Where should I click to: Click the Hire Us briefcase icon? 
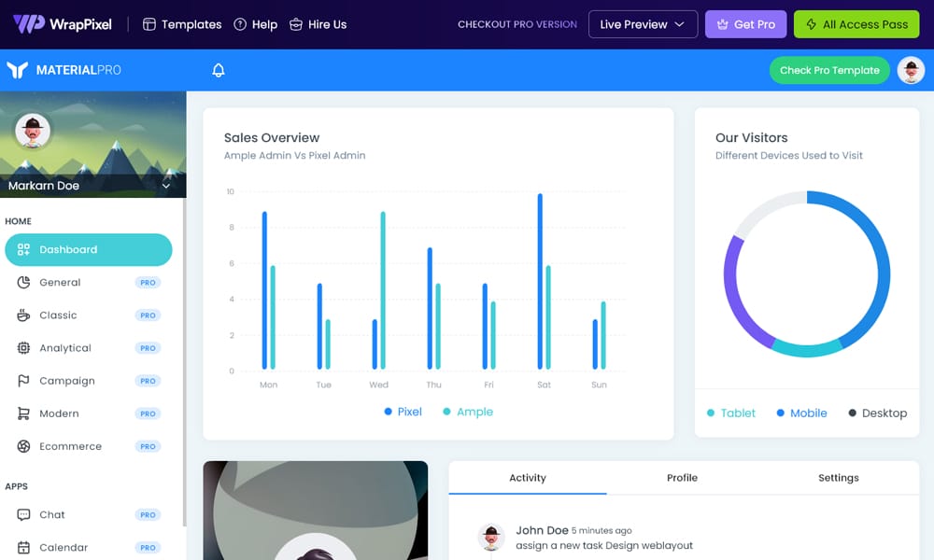tap(295, 24)
